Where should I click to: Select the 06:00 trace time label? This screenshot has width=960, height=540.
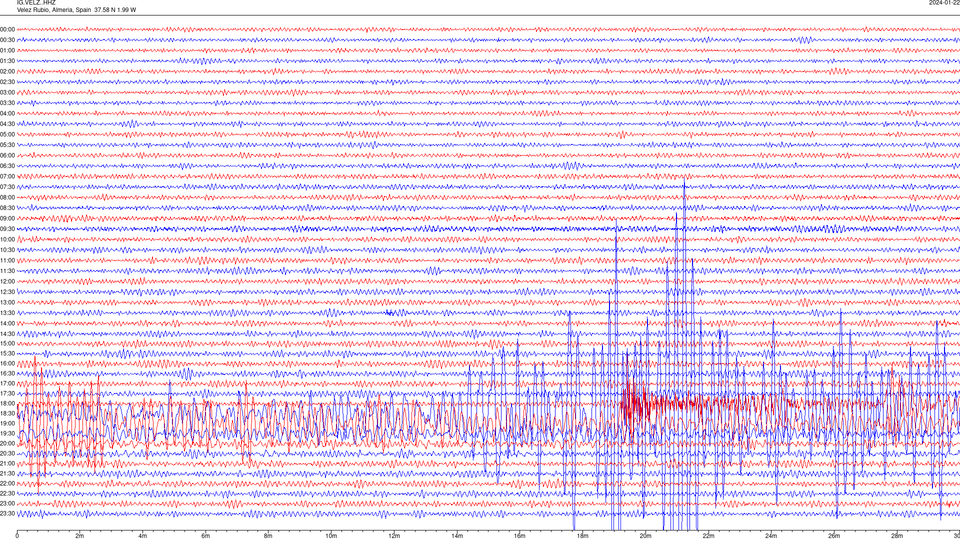click(7, 156)
